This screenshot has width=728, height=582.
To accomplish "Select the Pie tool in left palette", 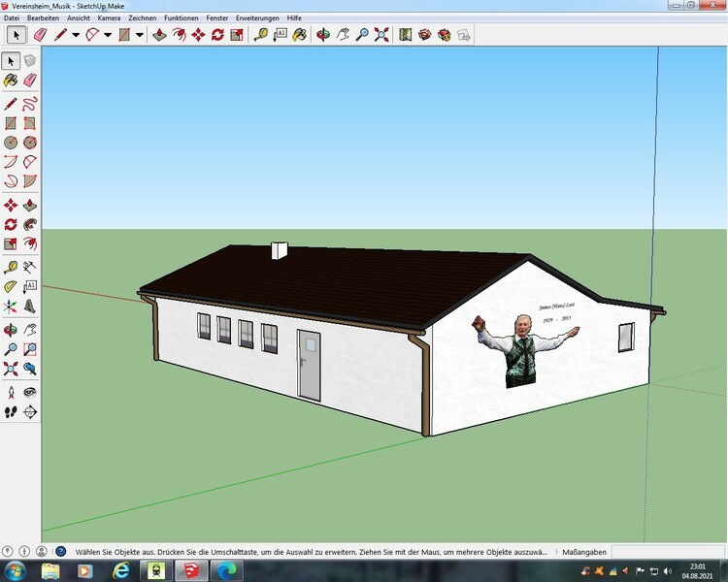I will click(30, 181).
